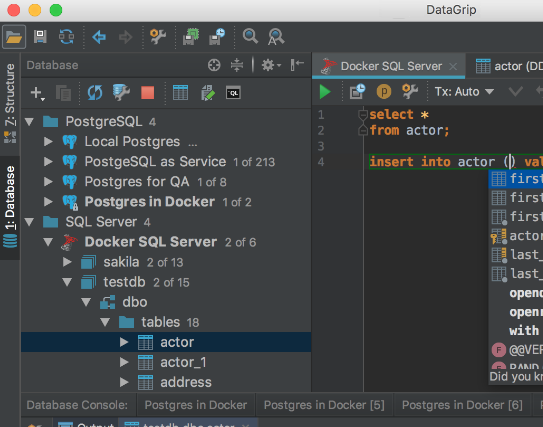Click the macOS yellow minimize button
The image size is (543, 427).
pyautogui.click(x=35, y=10)
